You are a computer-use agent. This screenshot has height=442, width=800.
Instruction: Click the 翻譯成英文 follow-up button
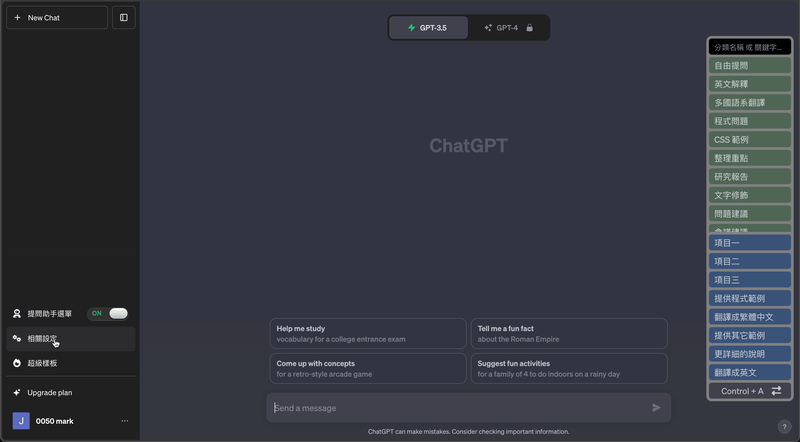pos(749,373)
